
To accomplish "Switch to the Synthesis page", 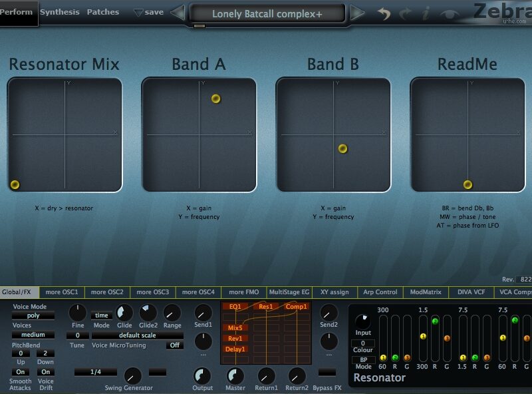I will tap(59, 12).
